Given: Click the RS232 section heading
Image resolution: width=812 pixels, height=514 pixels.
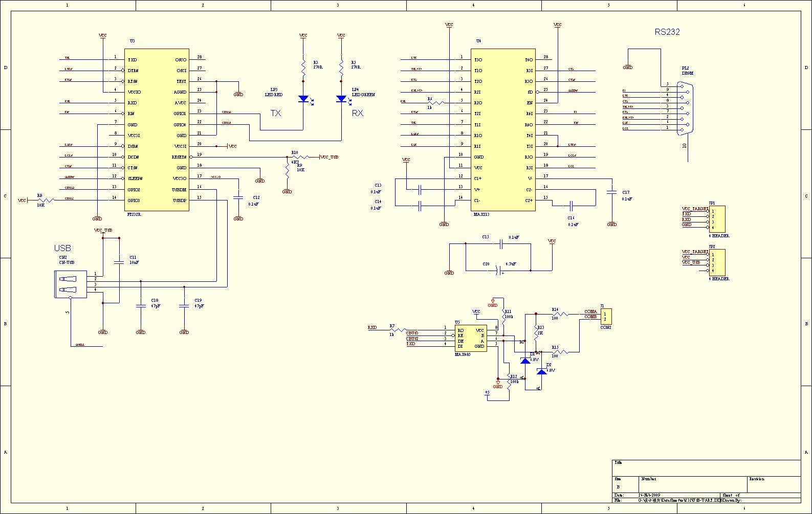Looking at the screenshot, I should 667,32.
